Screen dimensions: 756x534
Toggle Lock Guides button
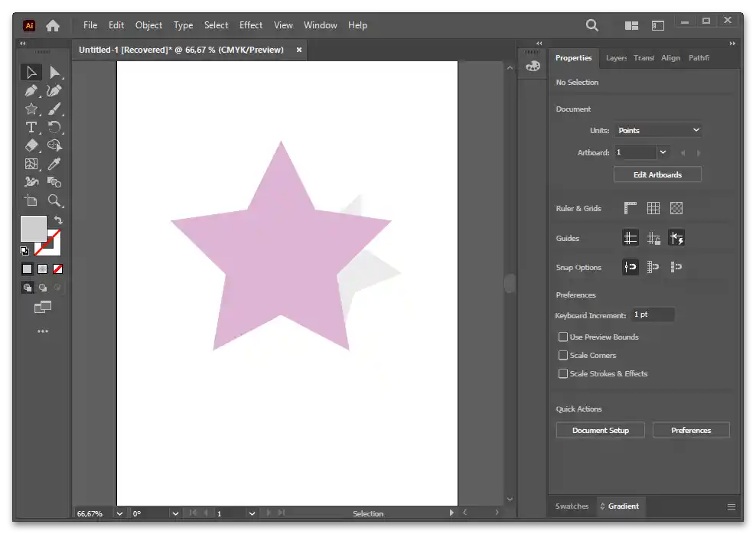pos(653,238)
